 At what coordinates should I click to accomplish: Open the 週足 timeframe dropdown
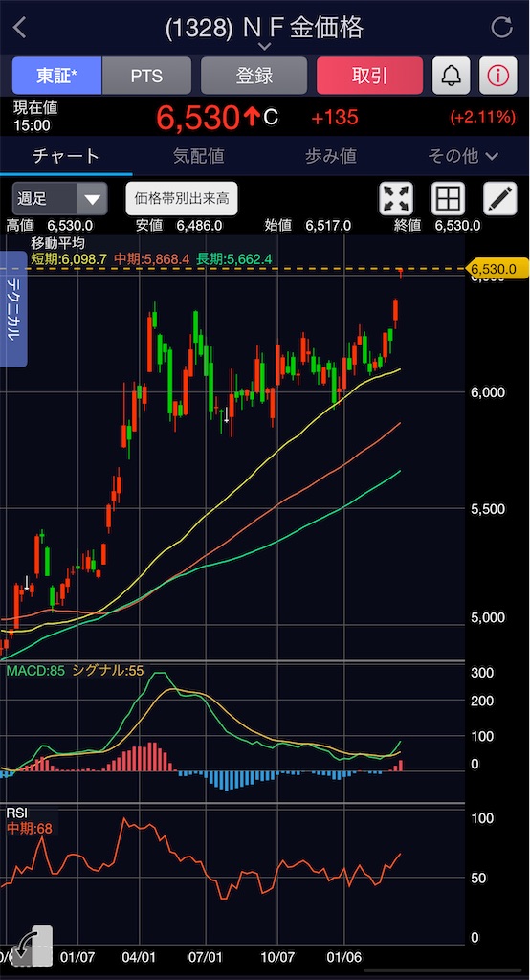(x=60, y=199)
